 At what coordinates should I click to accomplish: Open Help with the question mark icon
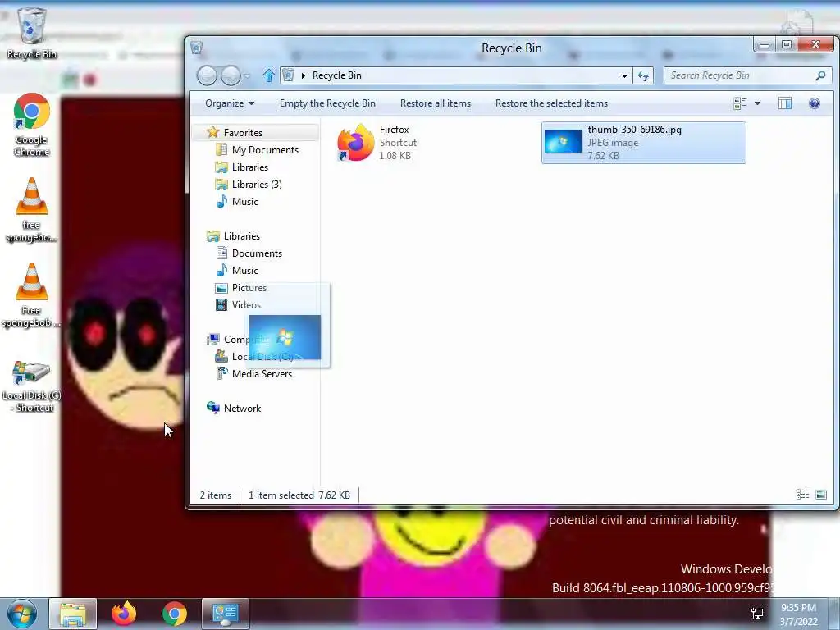pyautogui.click(x=815, y=103)
